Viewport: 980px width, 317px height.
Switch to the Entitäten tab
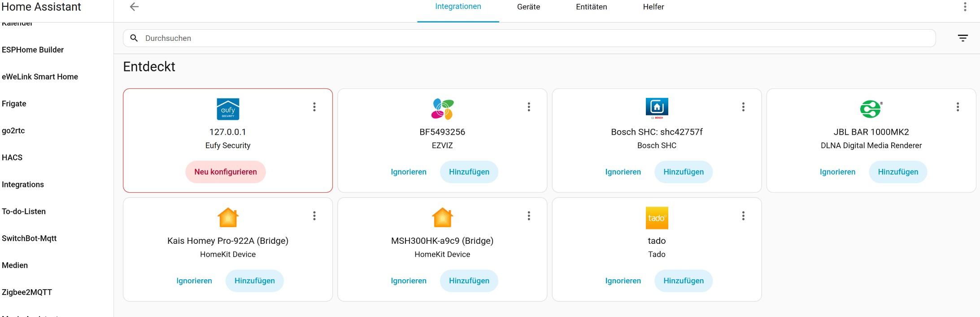[591, 7]
